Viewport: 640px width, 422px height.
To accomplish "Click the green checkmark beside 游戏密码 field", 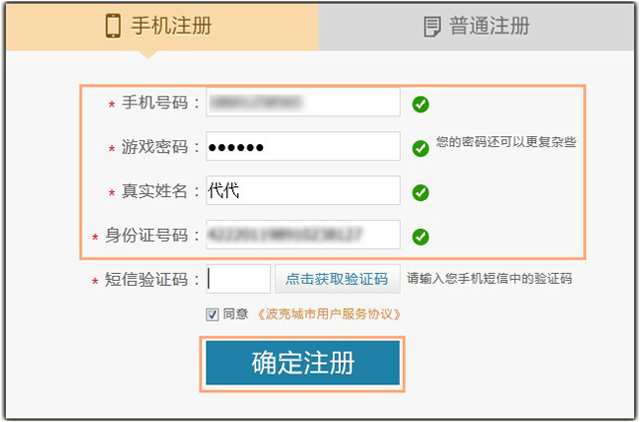I will 421,148.
